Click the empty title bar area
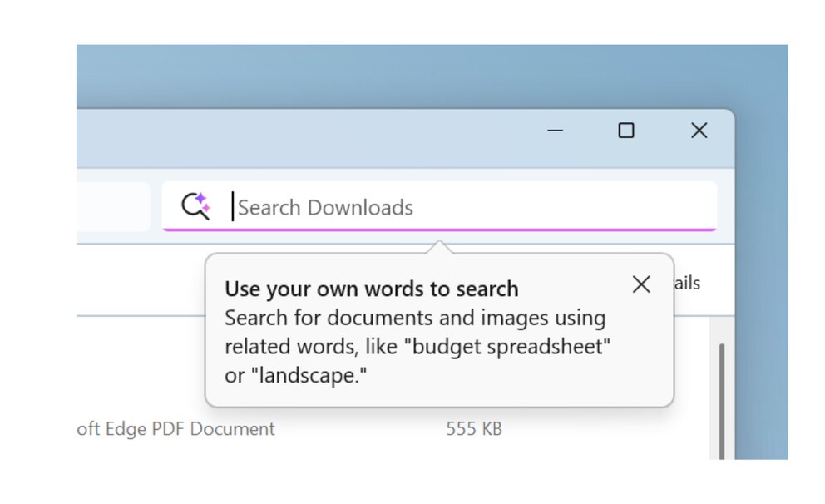This screenshot has width=825, height=504. [305, 139]
